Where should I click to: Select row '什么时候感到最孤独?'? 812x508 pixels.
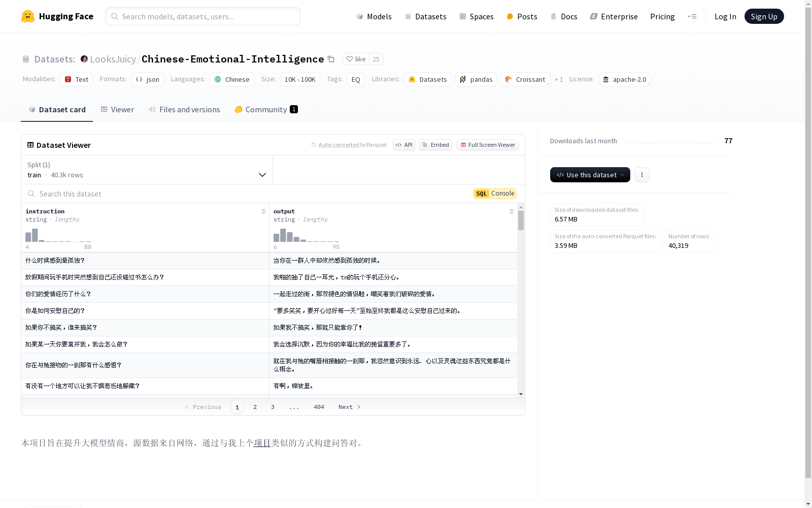click(269, 261)
